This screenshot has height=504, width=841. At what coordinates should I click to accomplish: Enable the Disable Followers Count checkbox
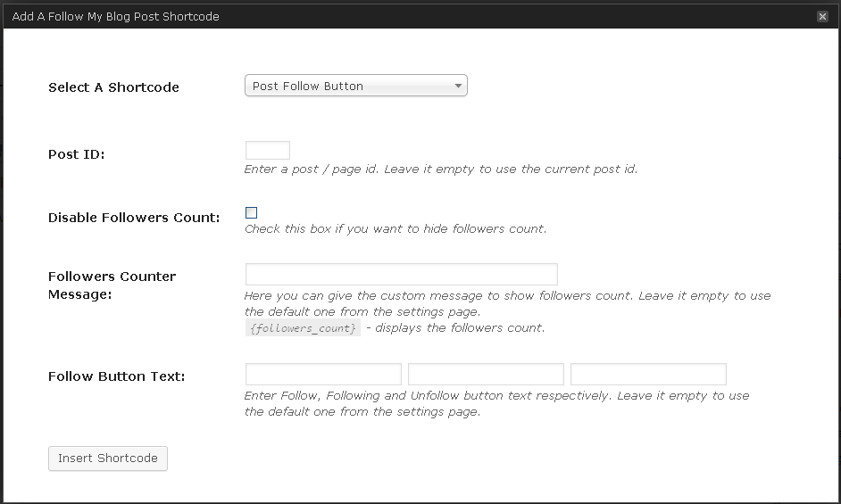(x=251, y=212)
